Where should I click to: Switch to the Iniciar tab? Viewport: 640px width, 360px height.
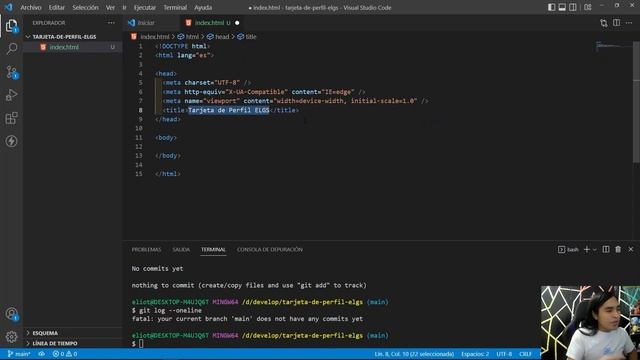(x=146, y=23)
